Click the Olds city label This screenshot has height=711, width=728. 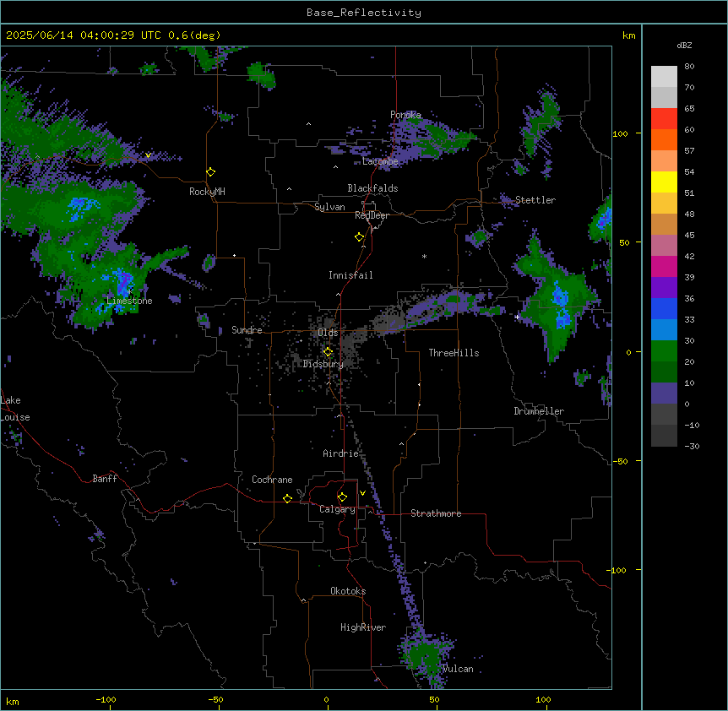tap(328, 333)
